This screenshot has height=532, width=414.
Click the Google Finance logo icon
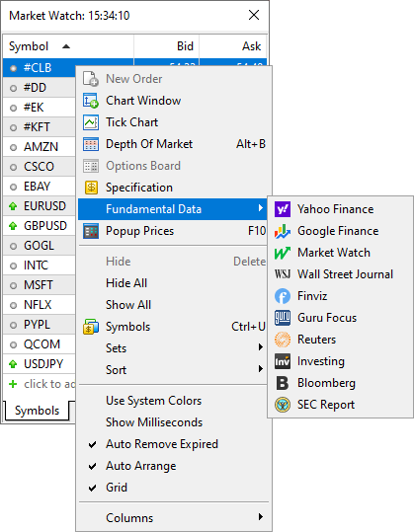283,231
